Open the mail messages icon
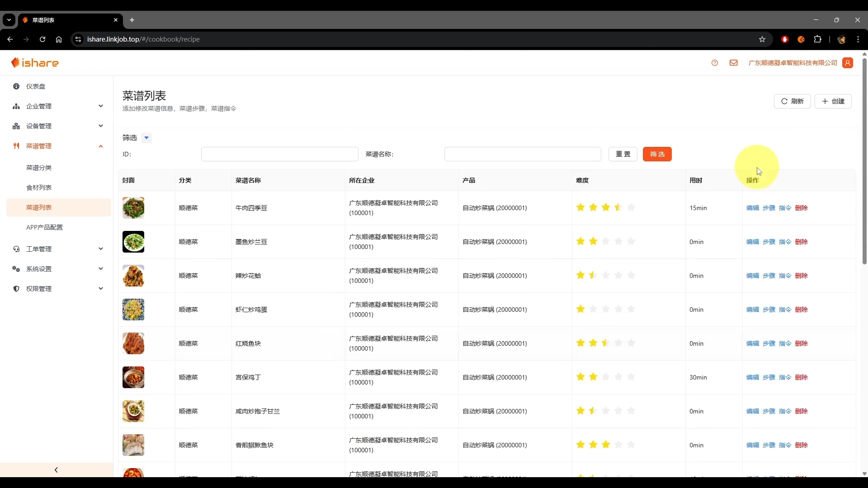Screen dimensions: 868x488 (x=733, y=63)
